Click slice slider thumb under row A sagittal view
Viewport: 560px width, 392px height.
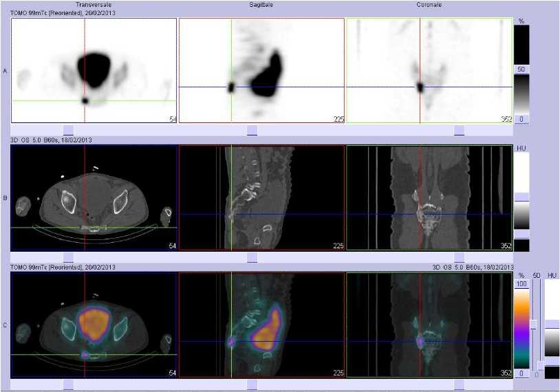click(252, 130)
